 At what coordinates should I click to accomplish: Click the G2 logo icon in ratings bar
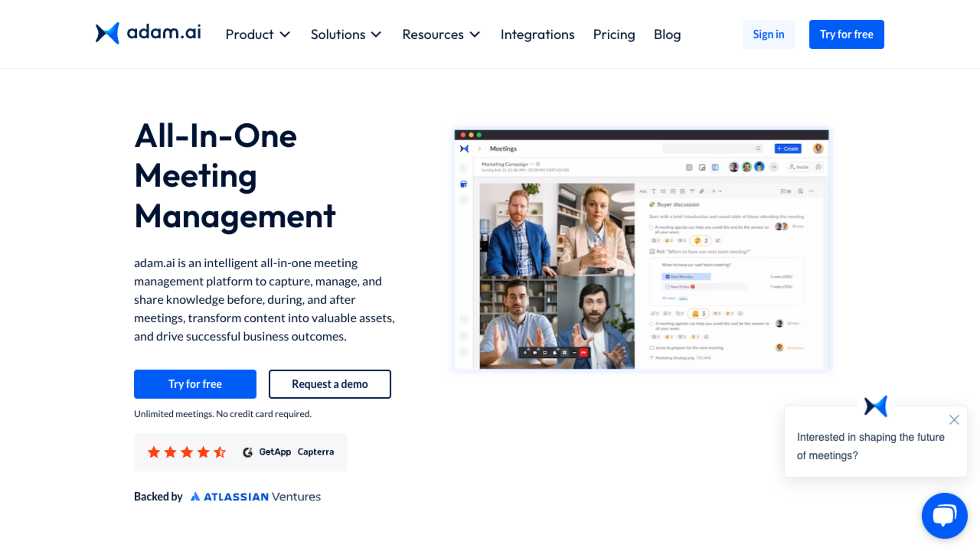248,452
